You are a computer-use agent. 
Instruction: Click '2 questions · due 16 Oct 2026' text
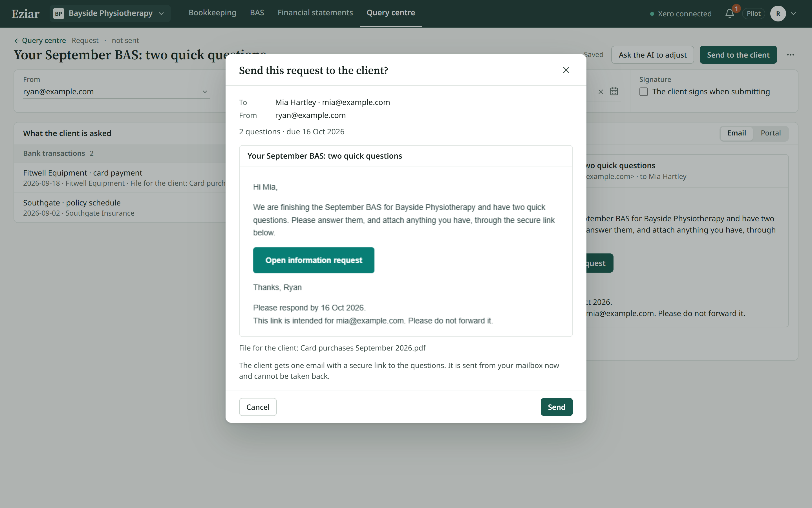(x=292, y=132)
